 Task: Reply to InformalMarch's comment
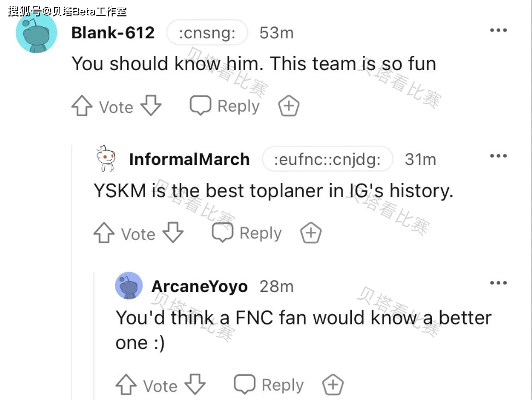[x=247, y=233]
